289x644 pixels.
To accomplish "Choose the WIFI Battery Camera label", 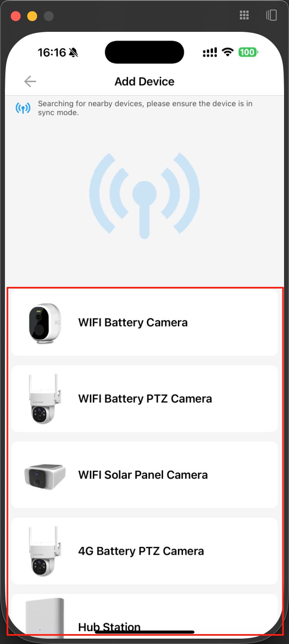I will point(133,322).
